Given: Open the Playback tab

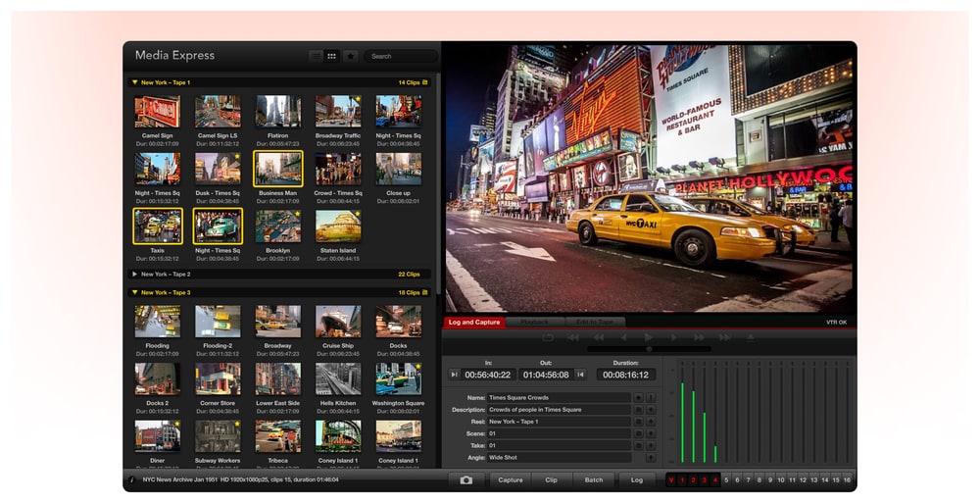Looking at the screenshot, I should point(535,323).
